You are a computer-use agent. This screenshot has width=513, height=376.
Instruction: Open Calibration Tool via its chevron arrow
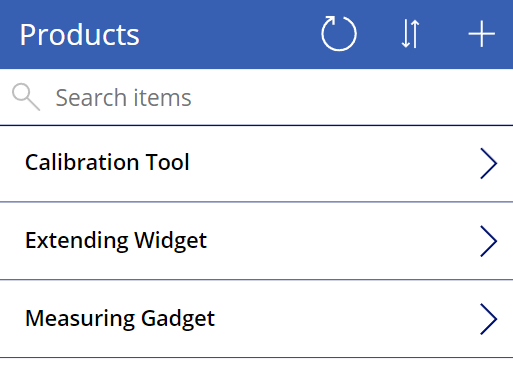pos(488,163)
